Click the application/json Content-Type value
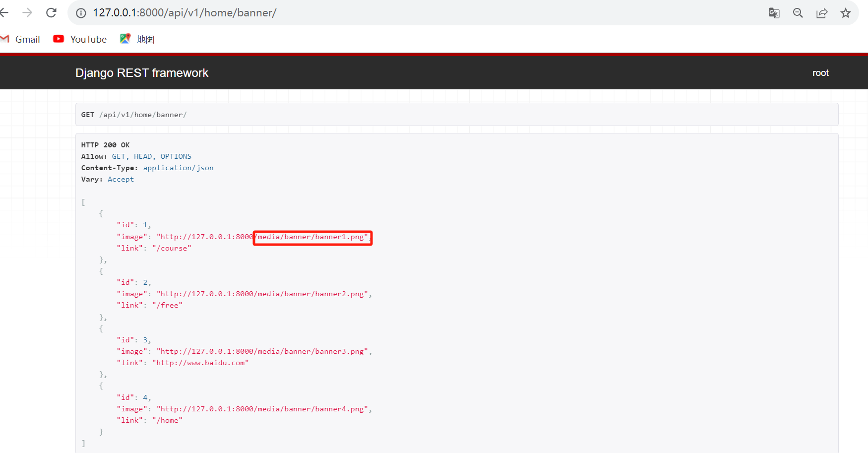The width and height of the screenshot is (868, 453). (x=178, y=168)
